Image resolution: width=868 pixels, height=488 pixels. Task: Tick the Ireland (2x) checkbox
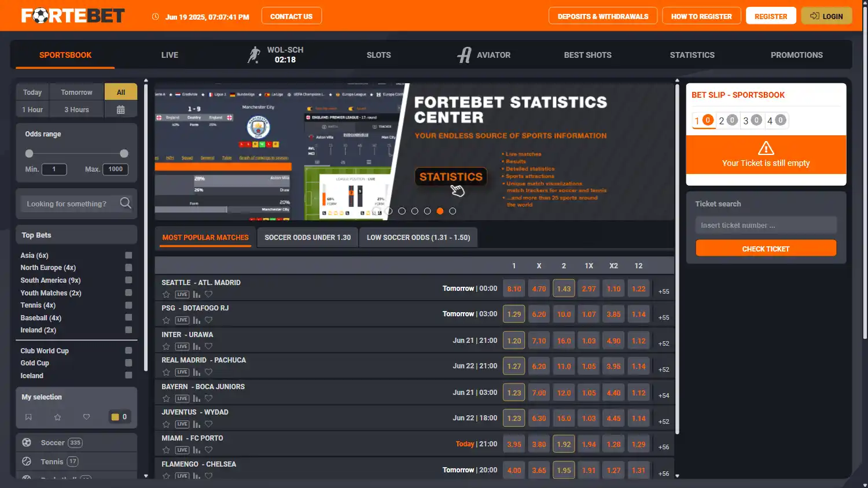point(128,330)
